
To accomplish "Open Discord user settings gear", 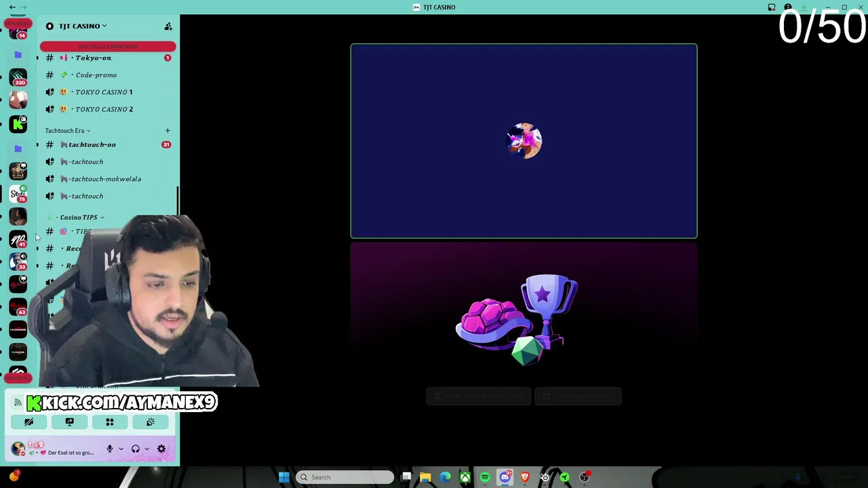I will pyautogui.click(x=161, y=449).
